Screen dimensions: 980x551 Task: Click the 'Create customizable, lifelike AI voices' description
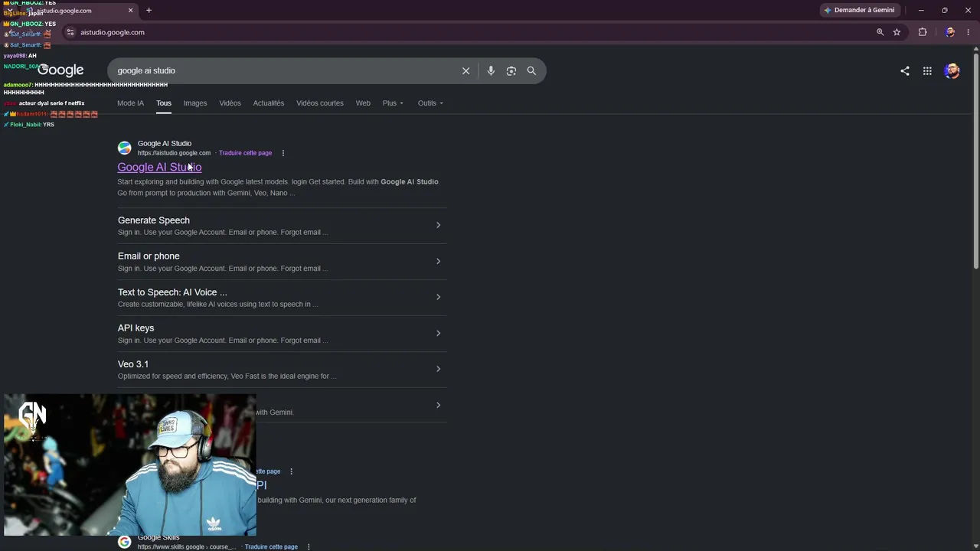[x=217, y=305]
